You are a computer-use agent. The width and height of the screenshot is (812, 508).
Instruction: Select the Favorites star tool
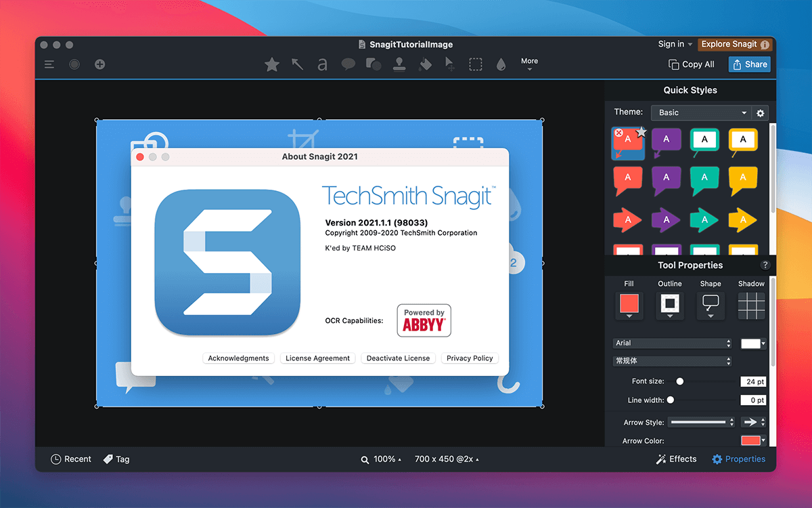pyautogui.click(x=271, y=64)
